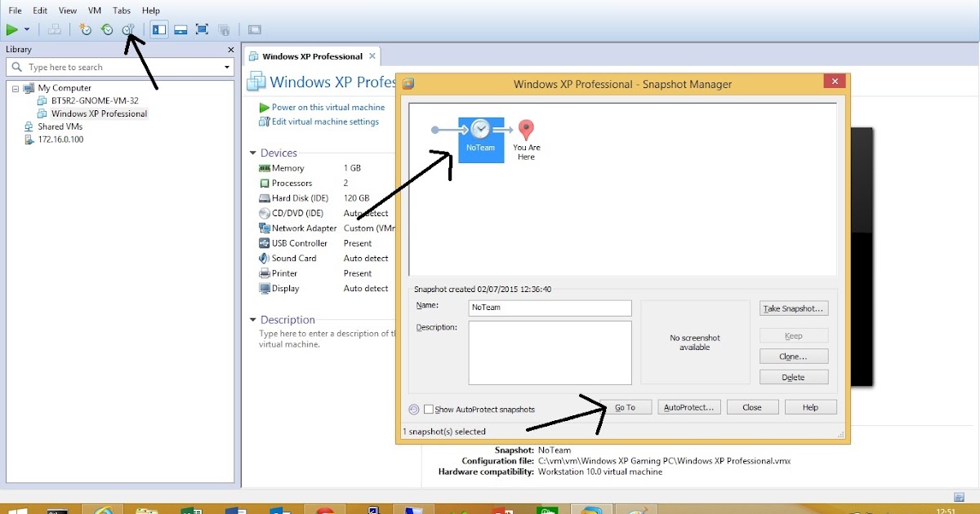Screen dimensions: 980x514
Task: Select Shared VMs in the library
Action: pos(60,126)
